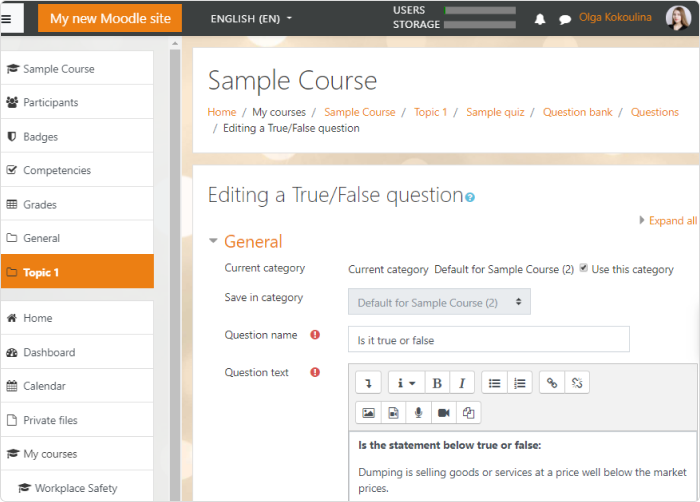Open the messages speech bubble icon
The height and width of the screenshot is (502, 700).
tap(565, 19)
